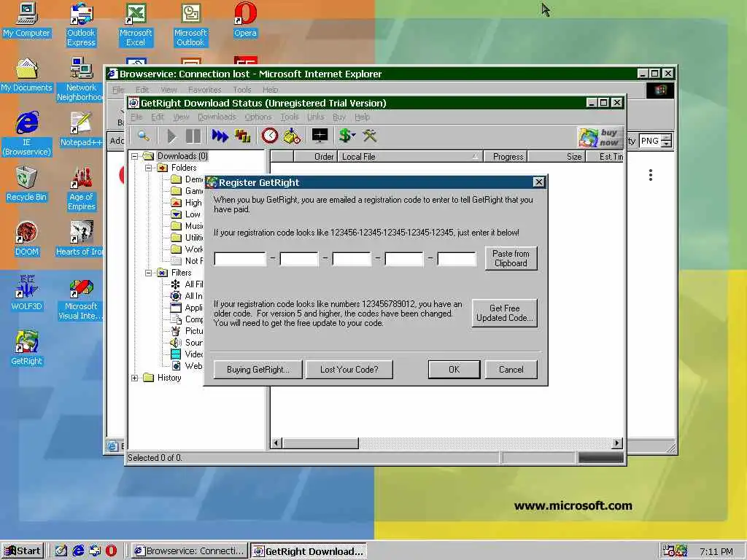Click the pause icon in GetRight toolbar
Viewport: 747px width, 560px height.
point(193,136)
